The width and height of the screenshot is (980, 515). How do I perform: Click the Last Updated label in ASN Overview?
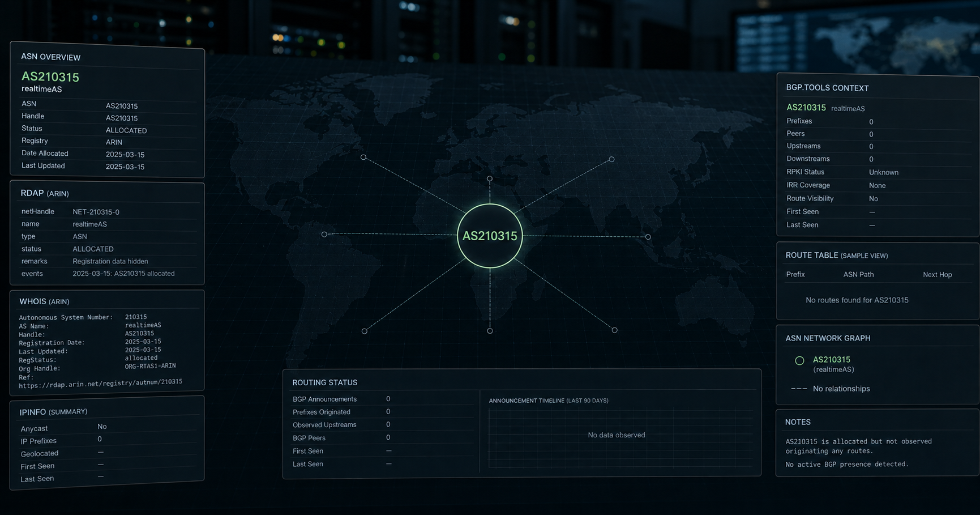[x=43, y=166]
